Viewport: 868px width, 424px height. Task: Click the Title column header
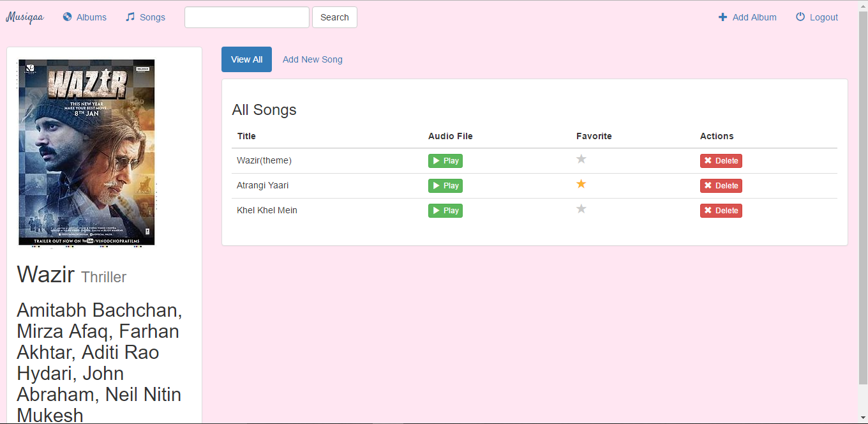pos(246,136)
